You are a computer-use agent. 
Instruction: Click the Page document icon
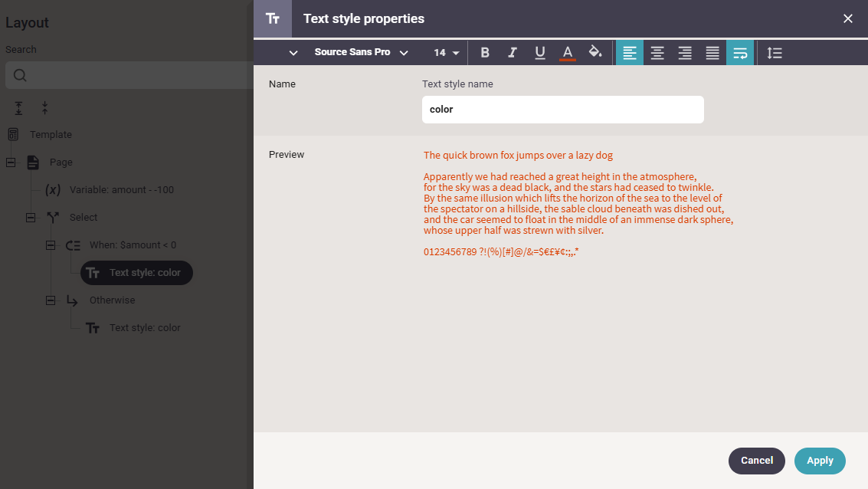point(33,162)
